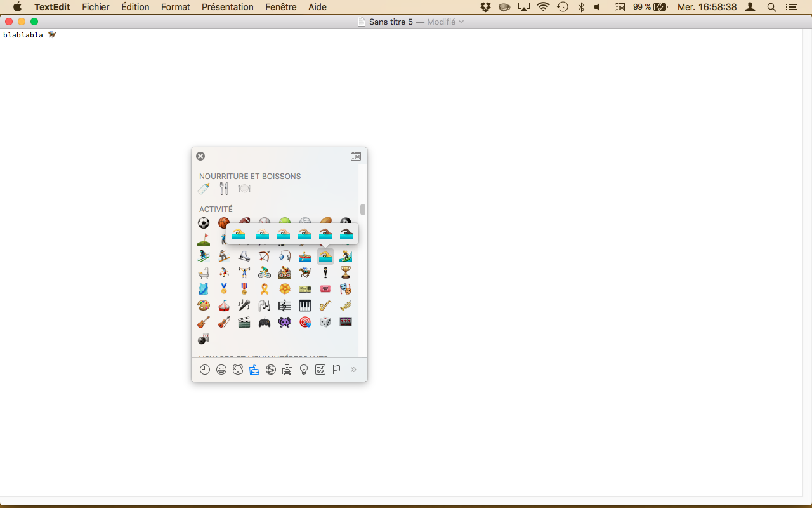812x508 pixels.
Task: Select the medium-dark skin tone swimmer
Action: coord(325,234)
